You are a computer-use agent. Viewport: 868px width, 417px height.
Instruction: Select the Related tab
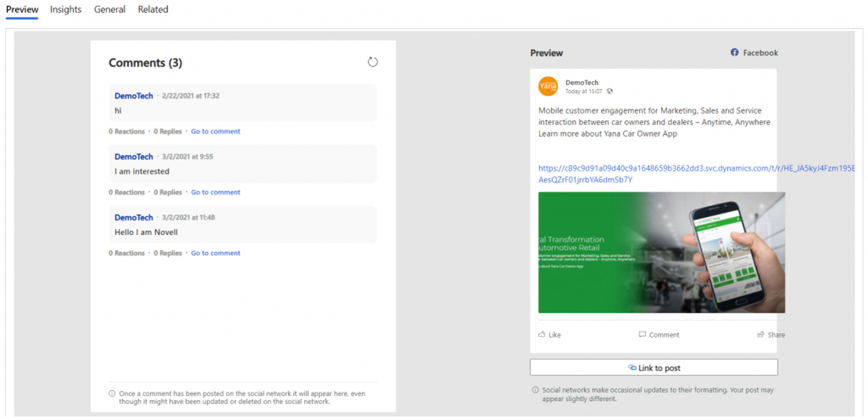click(x=153, y=10)
